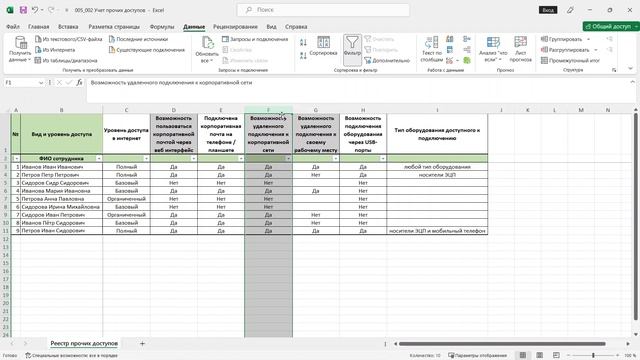
Task: Select cell Иванов Иван Иванович
Action: (62, 167)
